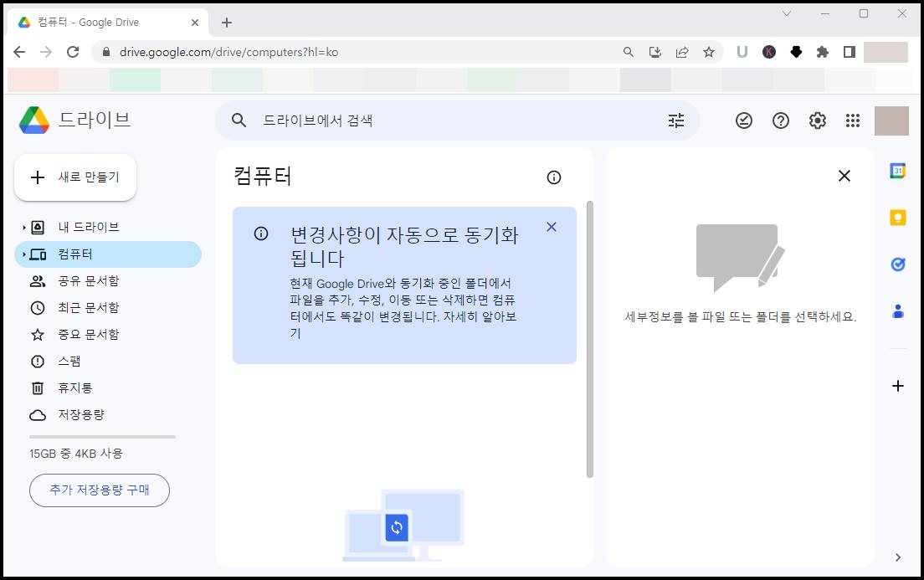
Task: Select the 컴퓨터 - Google Drive tab
Action: 108,23
